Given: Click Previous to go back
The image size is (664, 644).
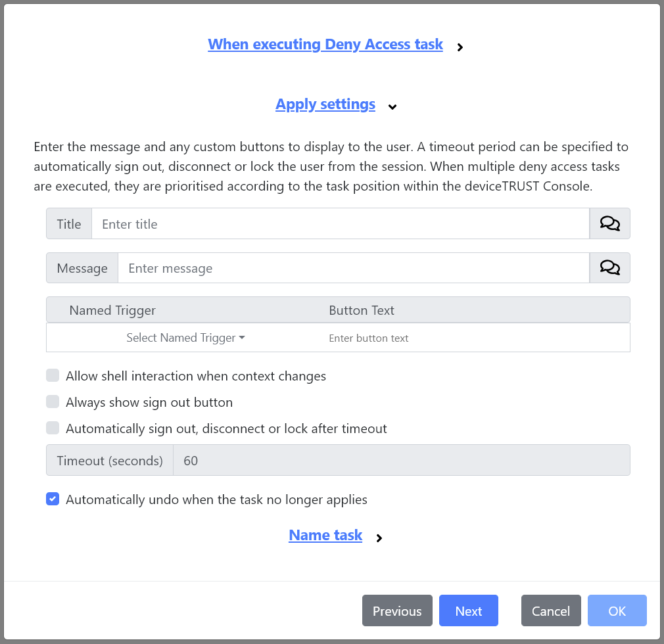Looking at the screenshot, I should (x=397, y=610).
